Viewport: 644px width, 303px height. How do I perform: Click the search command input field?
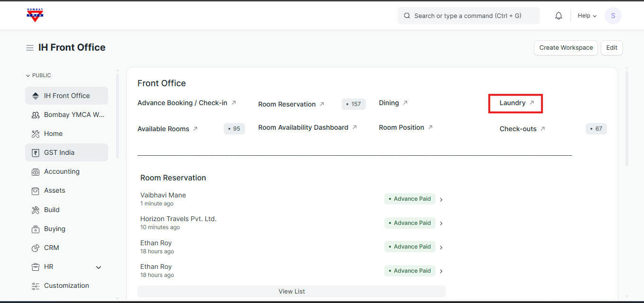pos(468,16)
